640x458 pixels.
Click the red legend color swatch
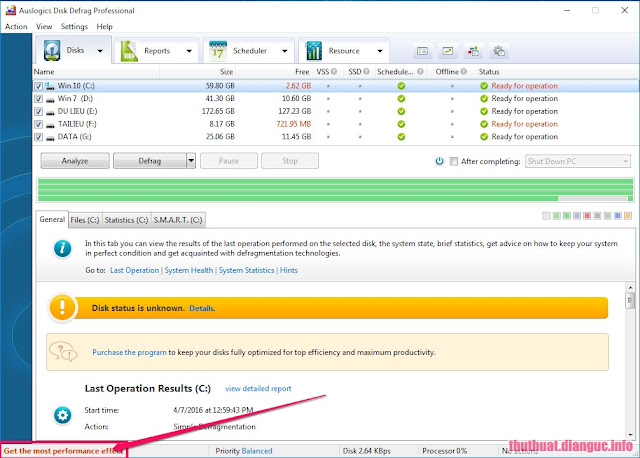[x=587, y=216]
